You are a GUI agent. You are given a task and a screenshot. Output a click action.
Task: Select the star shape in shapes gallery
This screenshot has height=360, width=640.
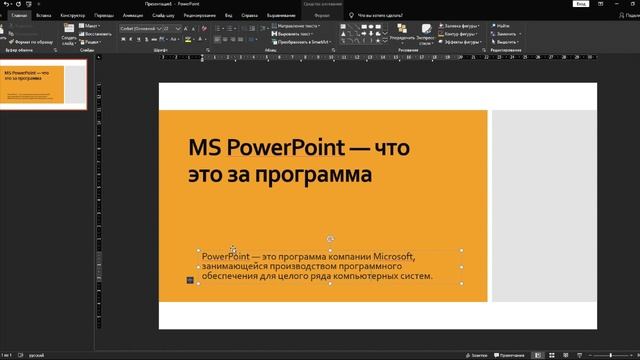378,41
